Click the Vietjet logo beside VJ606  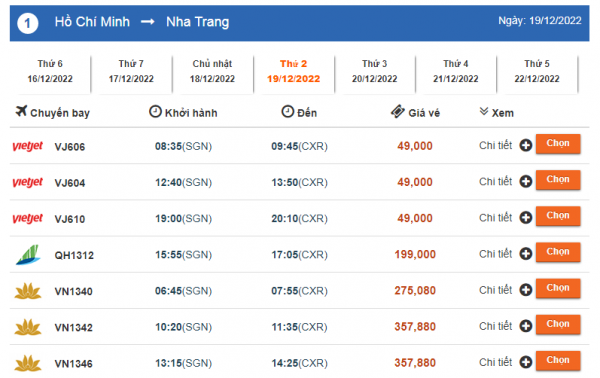[28, 146]
